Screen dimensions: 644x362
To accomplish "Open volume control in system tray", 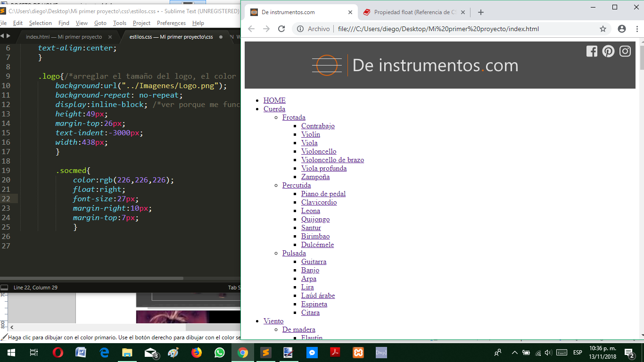I will pyautogui.click(x=548, y=353).
